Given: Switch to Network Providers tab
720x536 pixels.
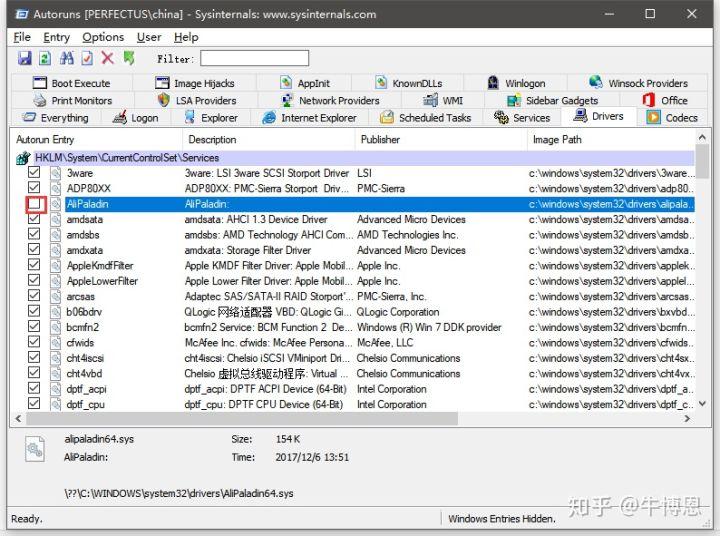Looking at the screenshot, I should tap(331, 101).
